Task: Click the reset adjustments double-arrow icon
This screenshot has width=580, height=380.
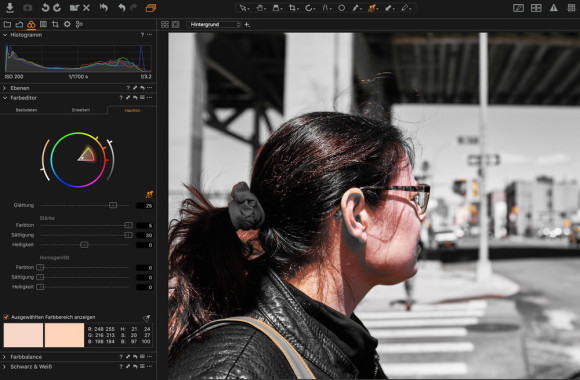Action: (x=104, y=7)
